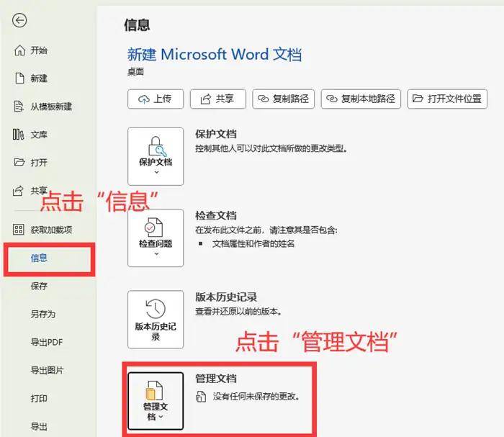
Task: Click the share icon in the sidebar
Action: 18,191
